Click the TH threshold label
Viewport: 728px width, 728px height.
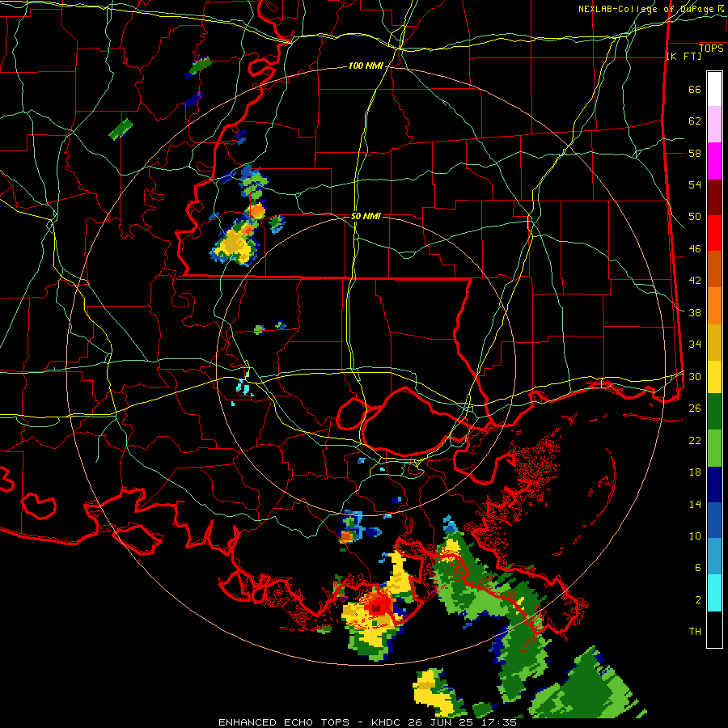(695, 632)
